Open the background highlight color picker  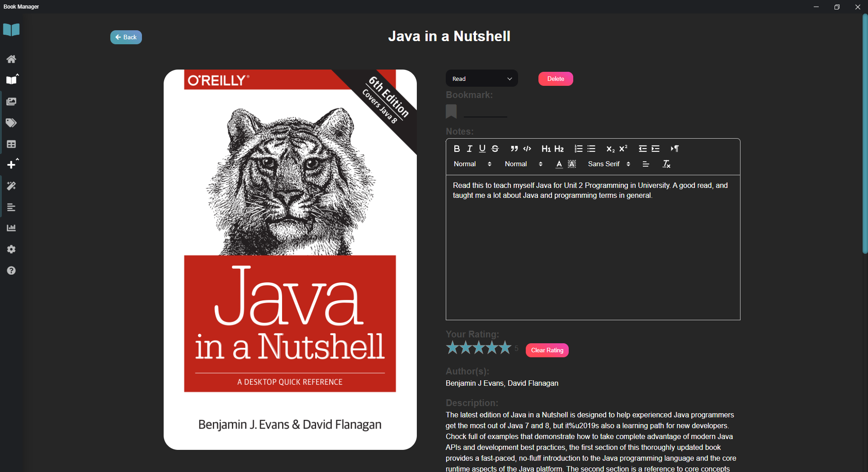[x=572, y=164]
